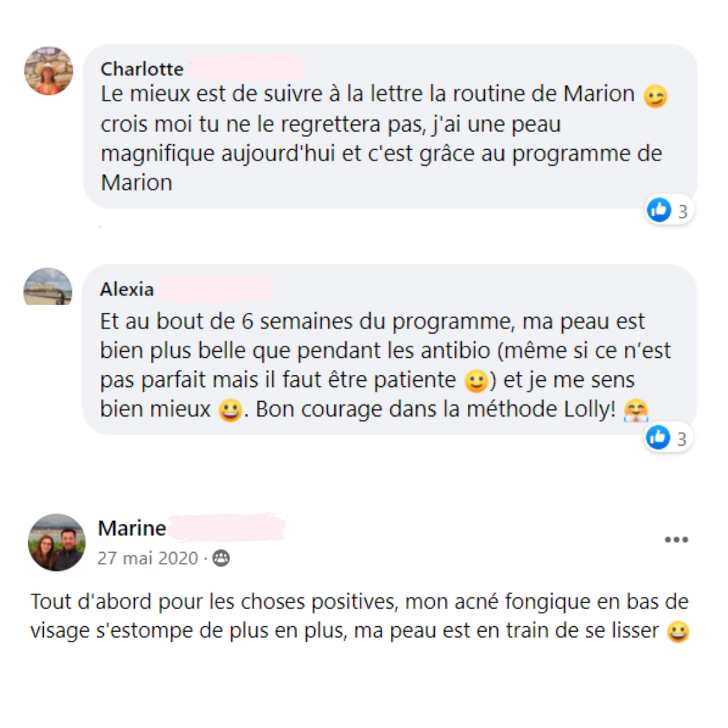Click the grinning emoji ending Marine's post
Viewport: 728px width, 728px height.
point(678,632)
